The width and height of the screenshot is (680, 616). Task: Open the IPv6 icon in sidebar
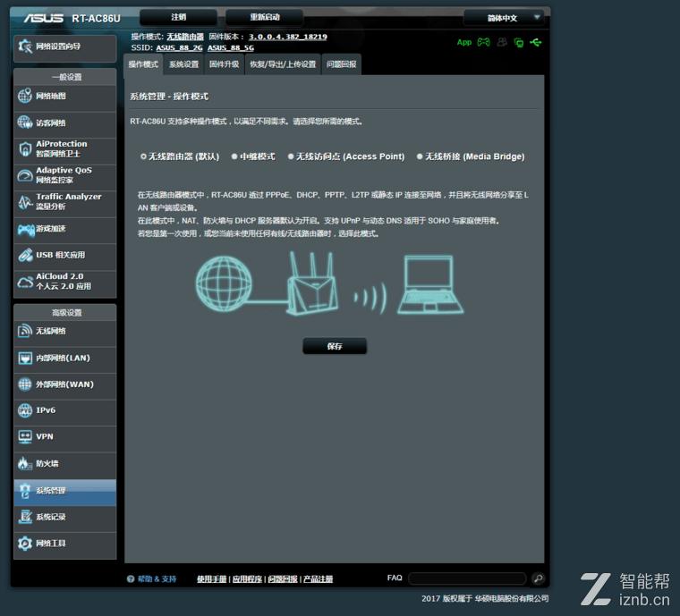click(25, 410)
